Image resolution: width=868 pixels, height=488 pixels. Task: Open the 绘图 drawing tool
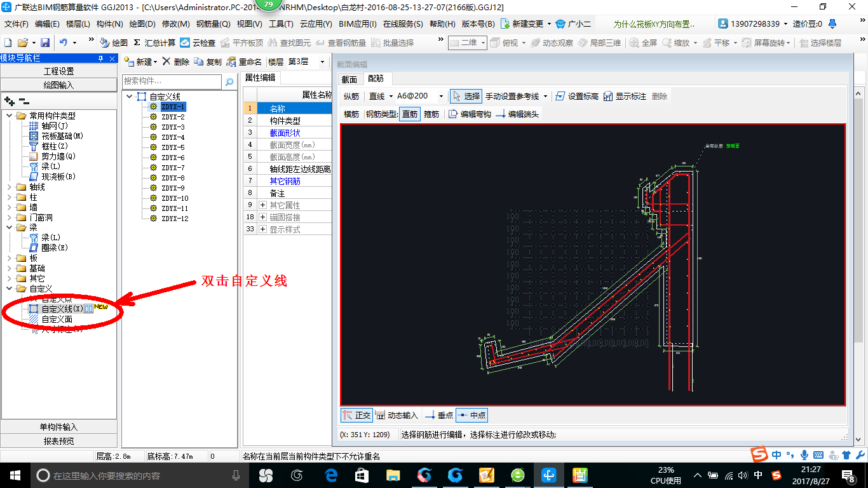114,43
